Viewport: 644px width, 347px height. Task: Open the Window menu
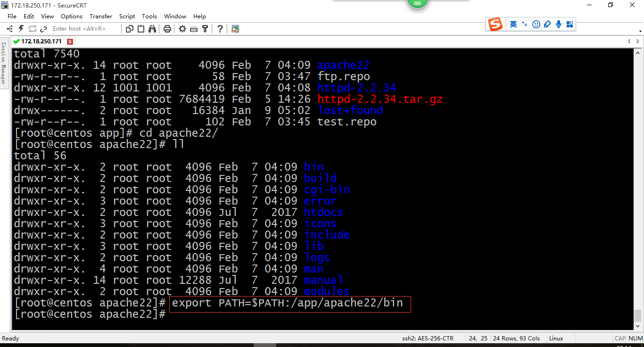click(x=174, y=16)
